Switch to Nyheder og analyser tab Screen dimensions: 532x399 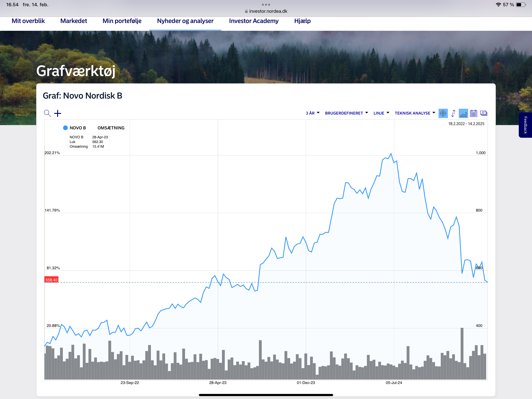(185, 21)
